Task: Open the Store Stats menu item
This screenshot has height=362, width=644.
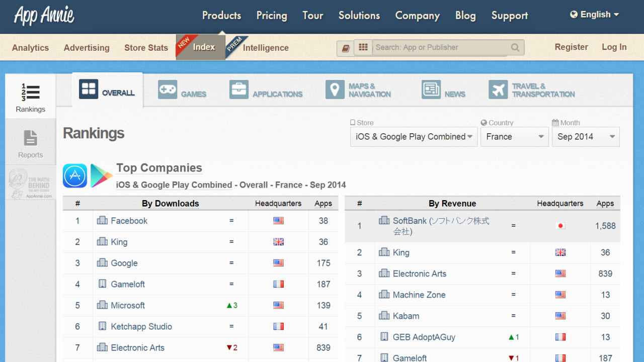Action: click(x=146, y=48)
